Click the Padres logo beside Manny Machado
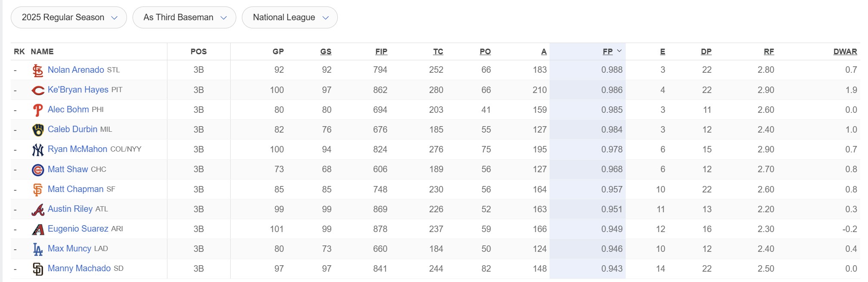Screen dimensions: 868x282 coord(38,269)
